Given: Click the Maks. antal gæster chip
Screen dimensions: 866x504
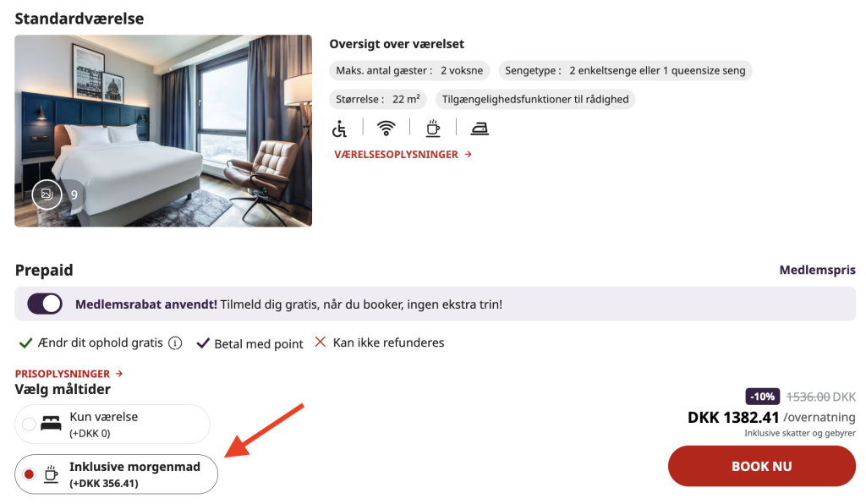Looking at the screenshot, I should 409,71.
